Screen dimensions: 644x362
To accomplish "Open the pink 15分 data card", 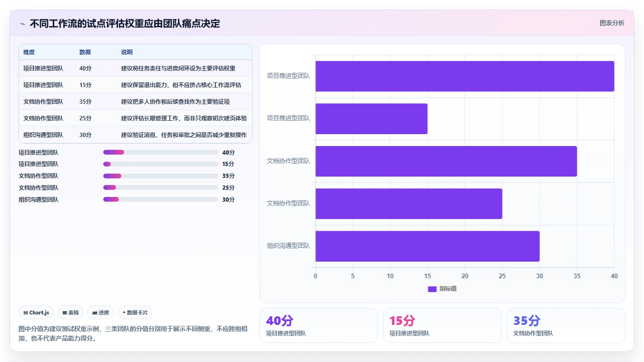I will coord(442,325).
